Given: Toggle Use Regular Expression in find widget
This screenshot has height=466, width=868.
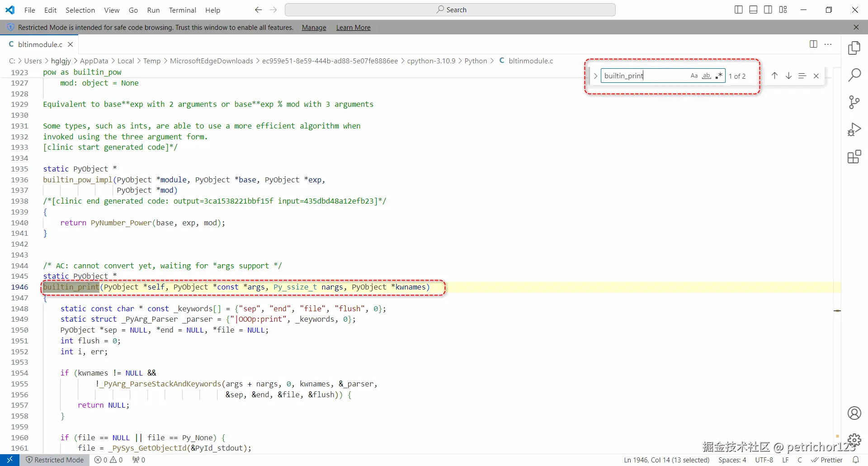Looking at the screenshot, I should tap(719, 76).
